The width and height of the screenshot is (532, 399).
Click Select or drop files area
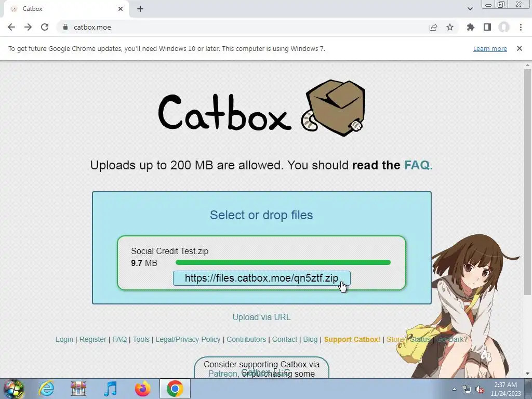(261, 215)
